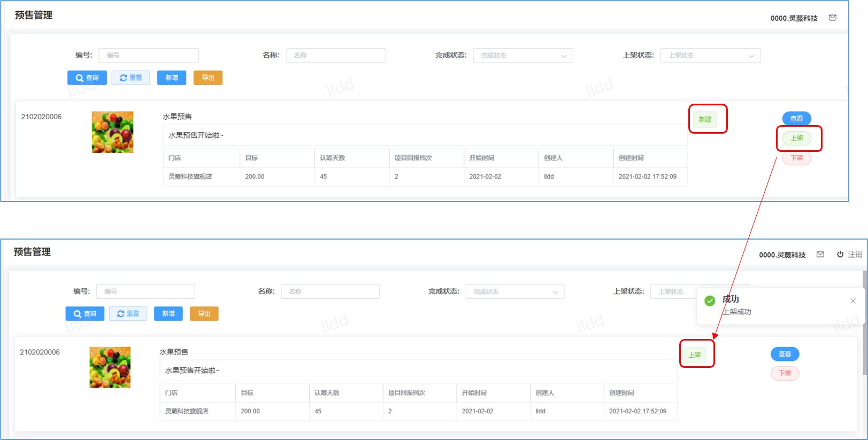The height and width of the screenshot is (440, 868).
Task: Click the 新建 status tag
Action: [705, 119]
